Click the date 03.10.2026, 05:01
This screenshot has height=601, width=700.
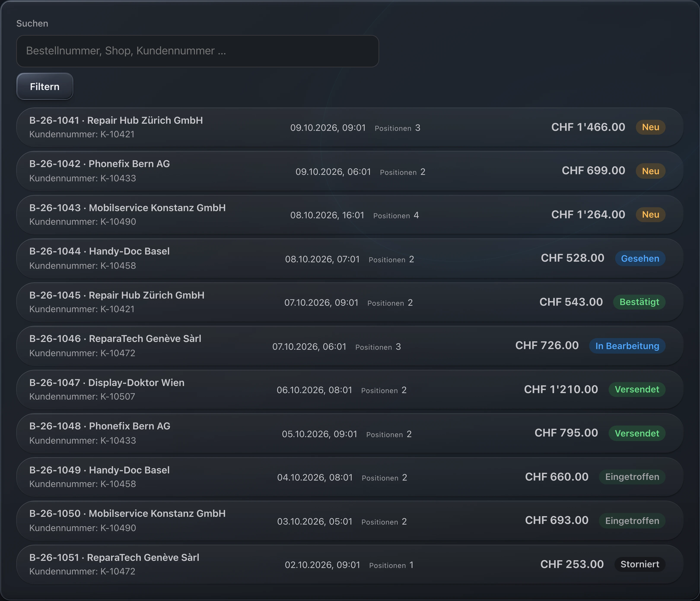[315, 521]
